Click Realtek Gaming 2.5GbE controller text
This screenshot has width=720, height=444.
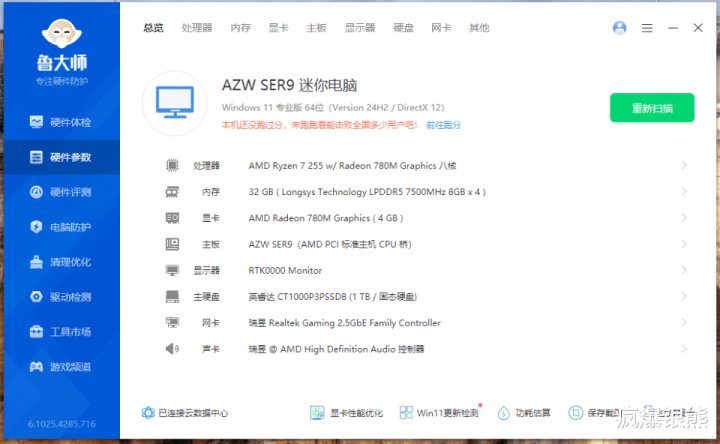(x=344, y=323)
